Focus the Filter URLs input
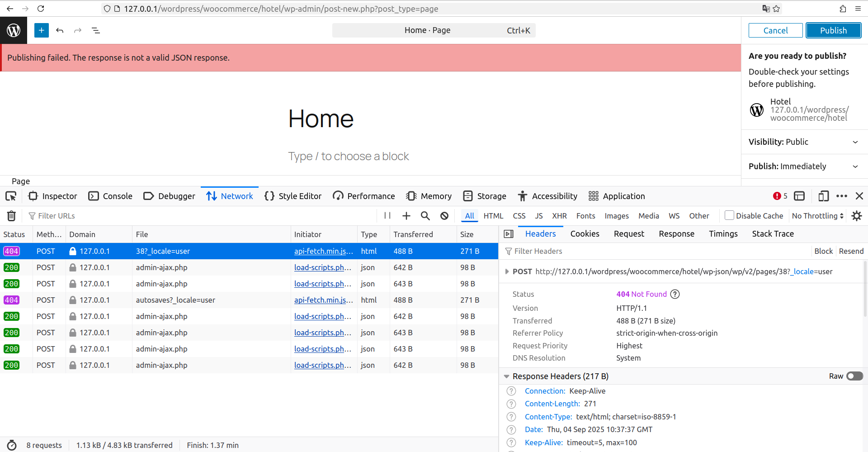The image size is (868, 452). click(203, 216)
